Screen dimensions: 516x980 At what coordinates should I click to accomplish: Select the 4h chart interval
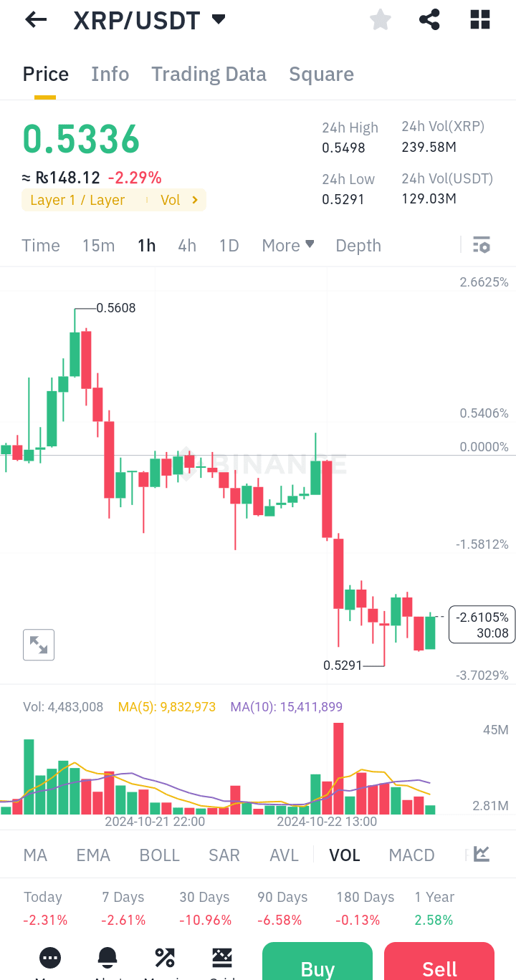tap(187, 246)
